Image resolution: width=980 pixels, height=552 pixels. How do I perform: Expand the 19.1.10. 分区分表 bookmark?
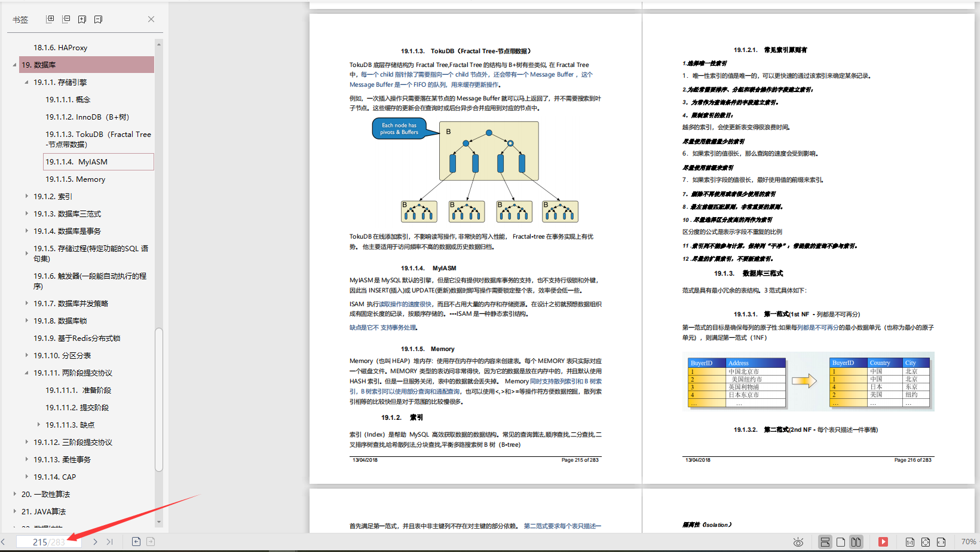26,355
